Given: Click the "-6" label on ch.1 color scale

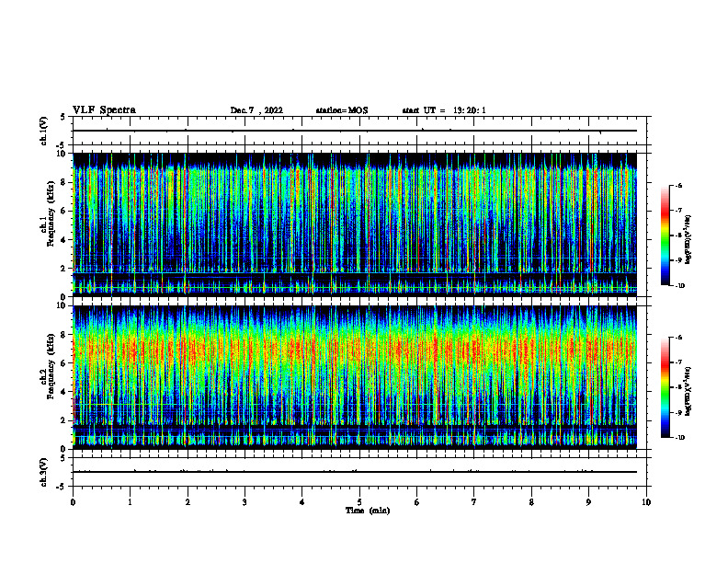Looking at the screenshot, I should (679, 185).
